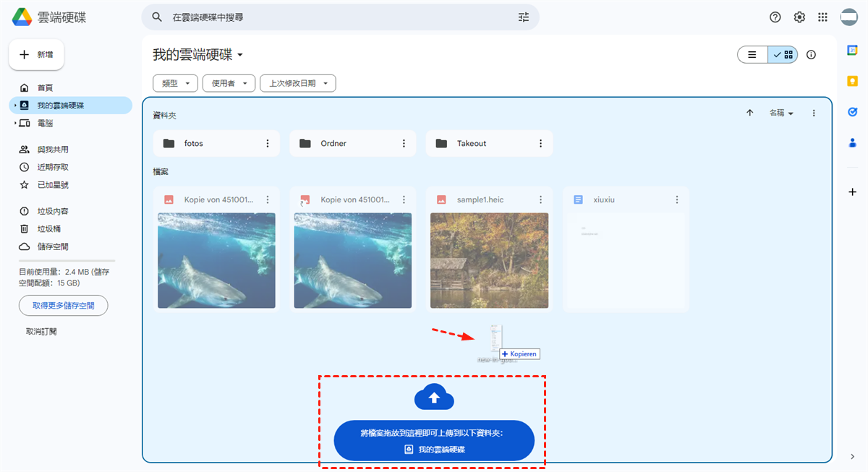Open the 類型 filter dropdown
Viewport: 868px width, 472px height.
[x=176, y=83]
